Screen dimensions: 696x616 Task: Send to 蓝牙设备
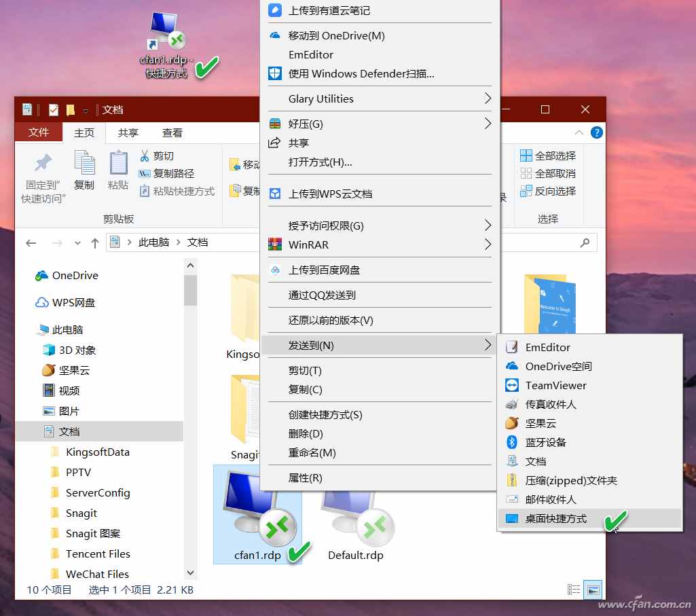coord(589,442)
